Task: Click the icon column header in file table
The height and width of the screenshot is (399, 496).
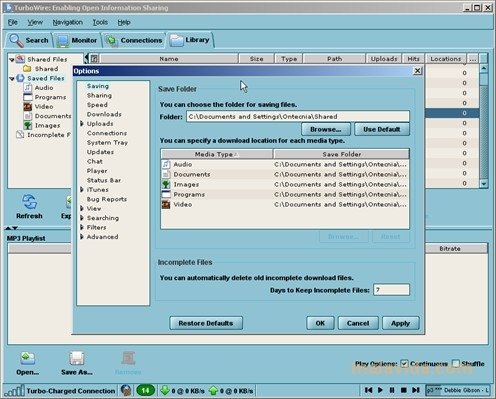Action: click(x=95, y=59)
